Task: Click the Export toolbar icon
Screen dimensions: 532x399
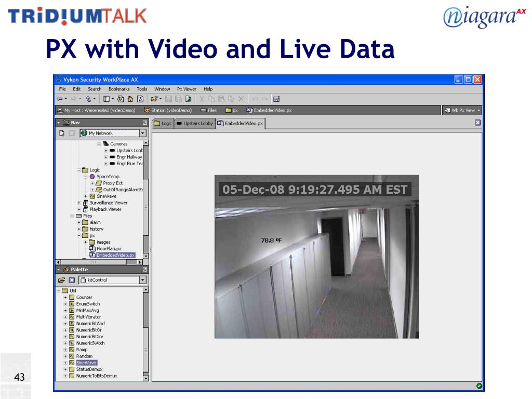Action: click(x=188, y=99)
